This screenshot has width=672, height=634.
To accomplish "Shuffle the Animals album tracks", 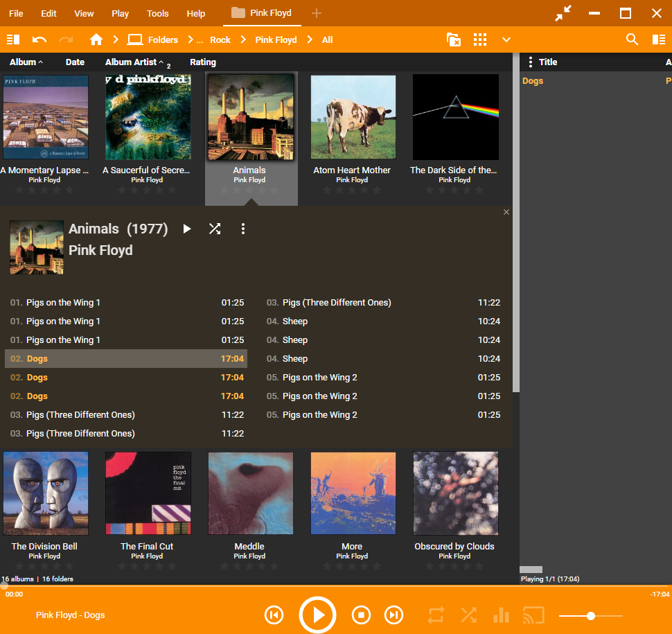I will click(215, 229).
